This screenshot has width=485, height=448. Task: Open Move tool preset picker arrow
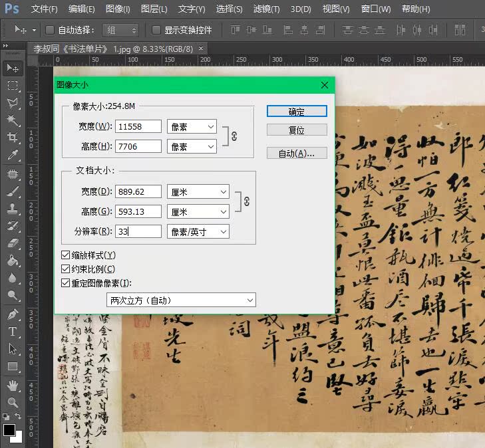(34, 31)
